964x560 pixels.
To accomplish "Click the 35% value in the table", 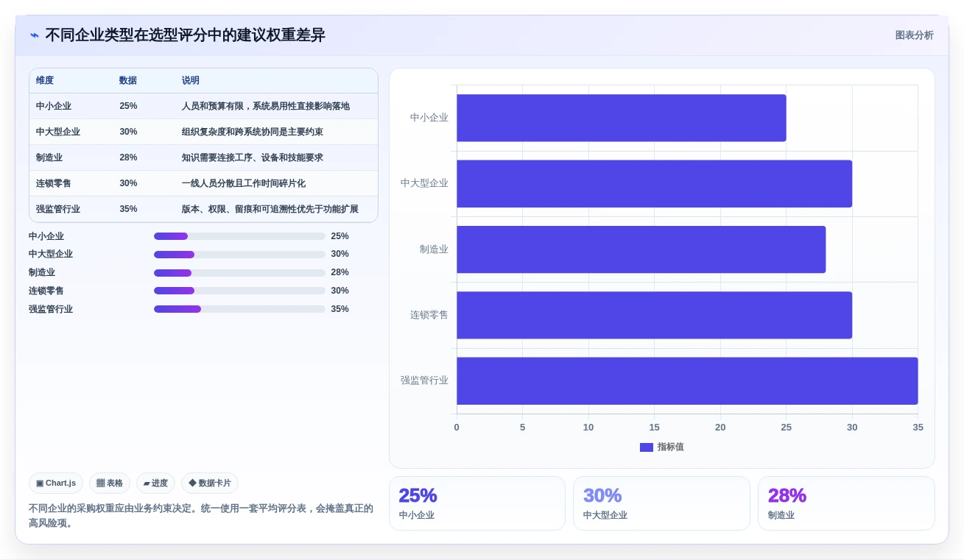I will click(128, 209).
